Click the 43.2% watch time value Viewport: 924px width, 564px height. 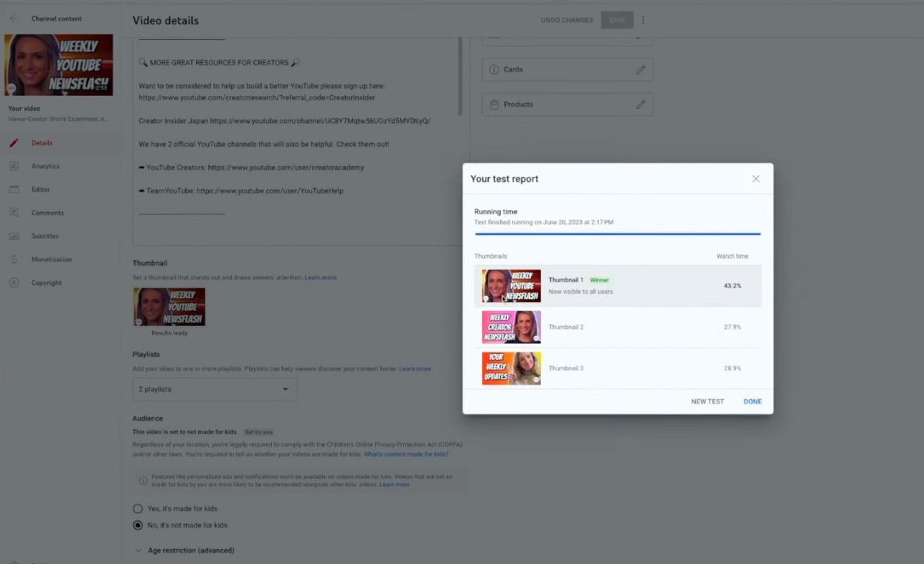pos(732,286)
